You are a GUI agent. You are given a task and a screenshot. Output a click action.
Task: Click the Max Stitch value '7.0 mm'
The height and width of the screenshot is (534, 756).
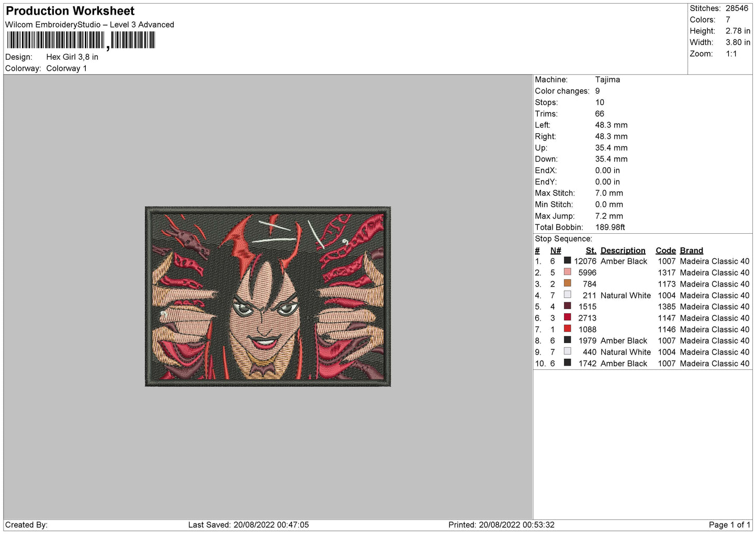(x=609, y=194)
